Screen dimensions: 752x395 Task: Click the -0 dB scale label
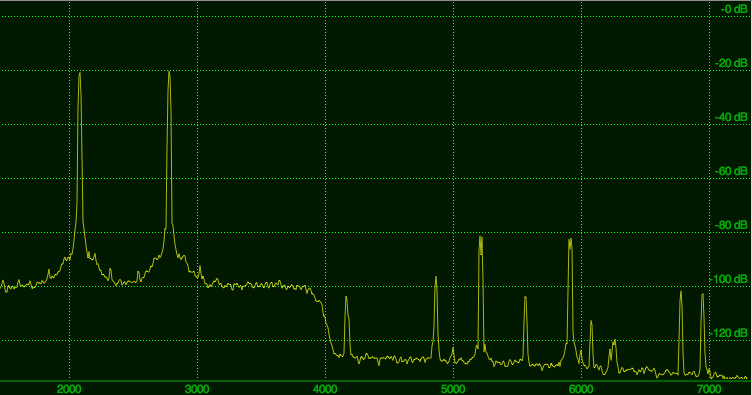click(733, 9)
